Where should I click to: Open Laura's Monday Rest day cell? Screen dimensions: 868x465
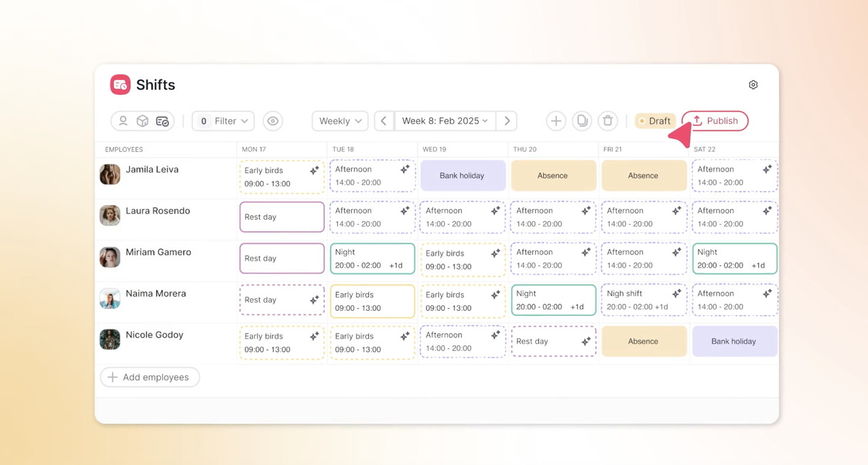pyautogui.click(x=282, y=217)
